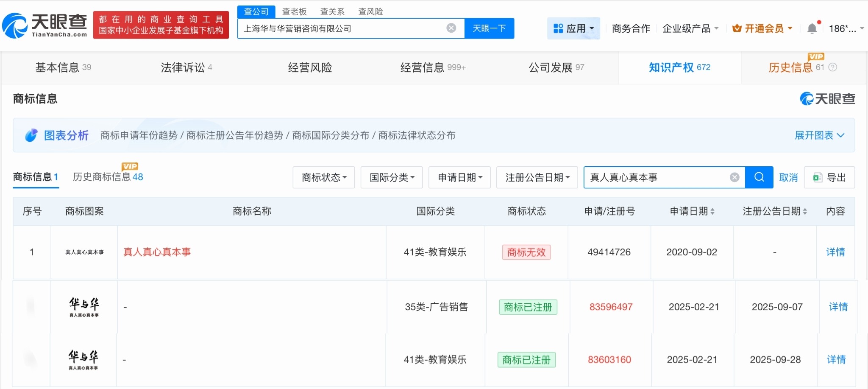The width and height of the screenshot is (868, 389).
Task: Click the magnifier to search trademarks
Action: pyautogui.click(x=758, y=177)
